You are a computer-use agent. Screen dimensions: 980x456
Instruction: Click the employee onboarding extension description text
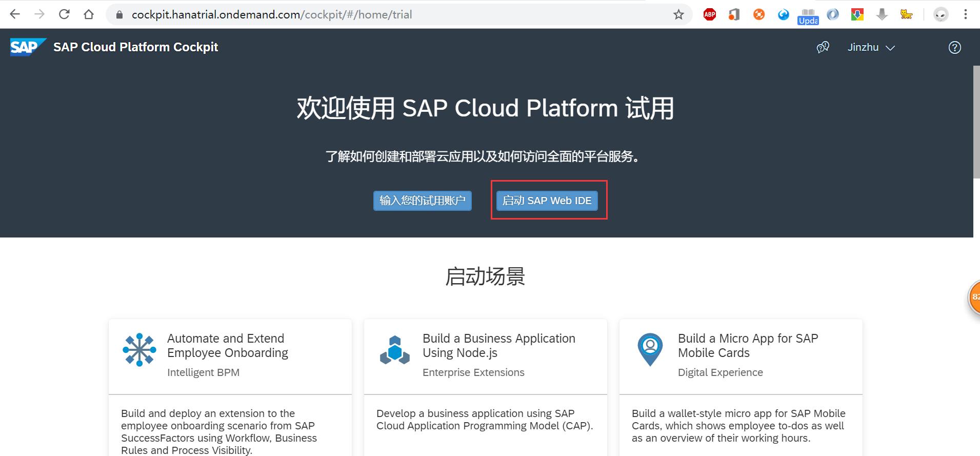click(x=219, y=432)
